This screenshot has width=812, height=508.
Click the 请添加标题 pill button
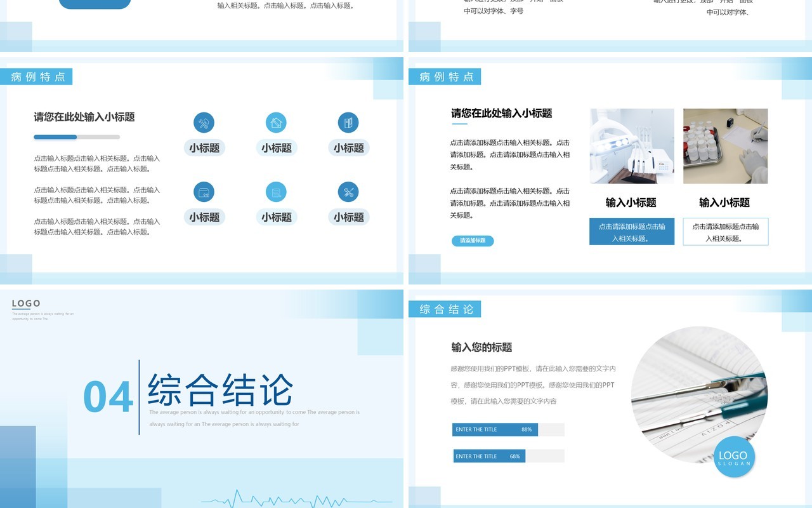click(473, 241)
